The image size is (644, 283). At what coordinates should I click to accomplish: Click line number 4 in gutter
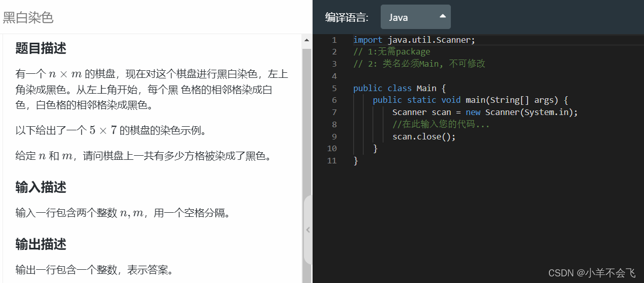click(x=334, y=76)
